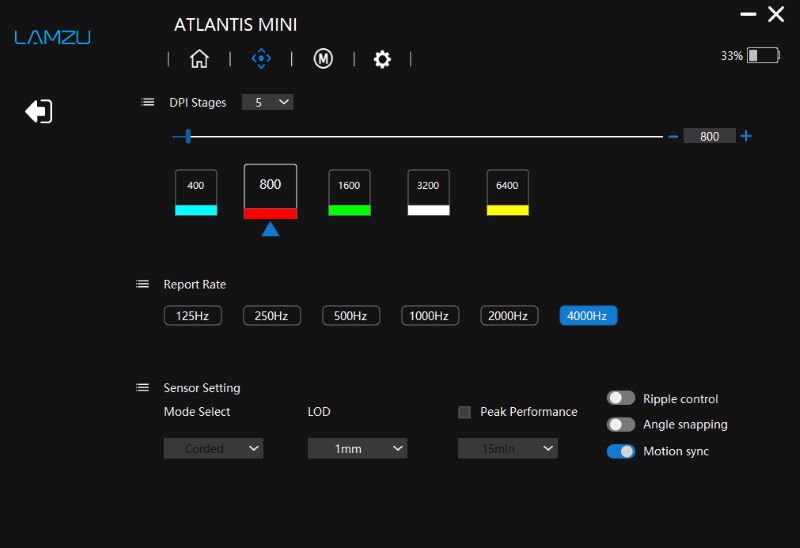The height and width of the screenshot is (548, 800).
Task: Open the Mode Select Corded dropdown
Action: click(213, 449)
